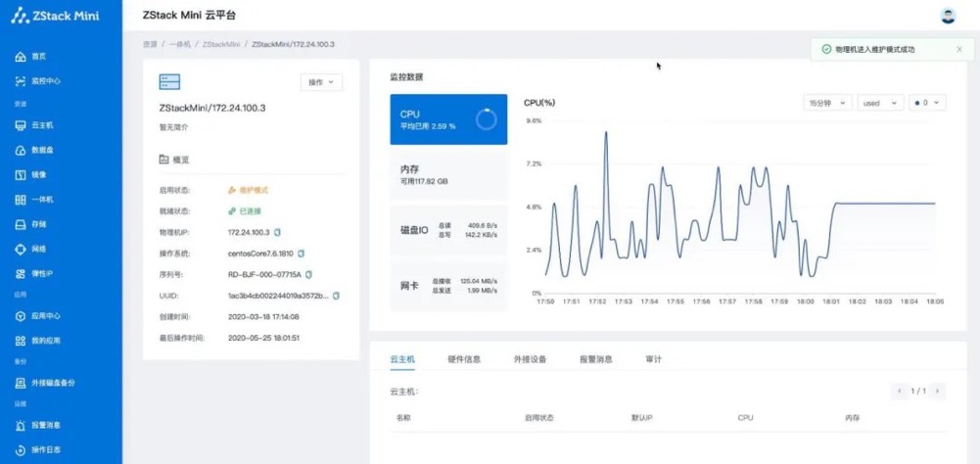
Task: Go to previous page of 云主机 list
Action: 900,392
